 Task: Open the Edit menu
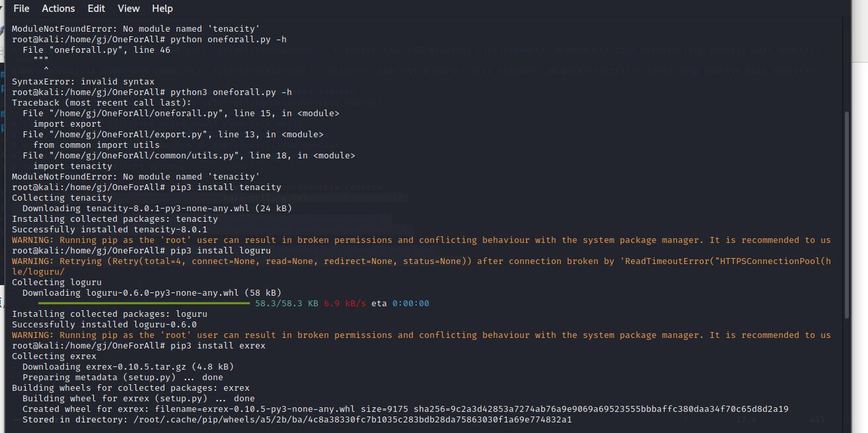[96, 9]
